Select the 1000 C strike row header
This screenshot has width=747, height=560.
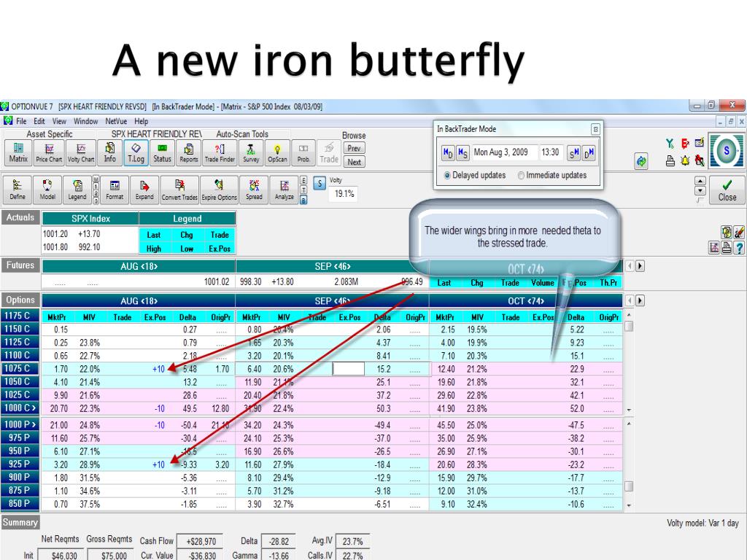19,408
